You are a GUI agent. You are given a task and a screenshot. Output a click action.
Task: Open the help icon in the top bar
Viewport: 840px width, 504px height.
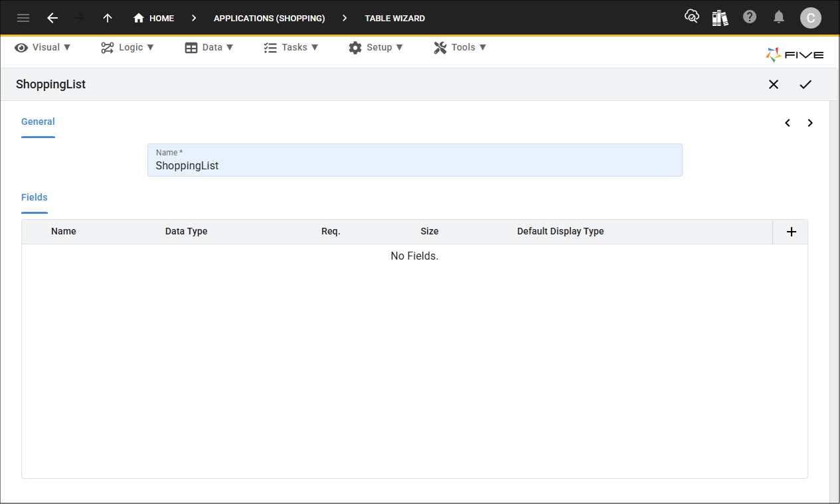point(750,18)
